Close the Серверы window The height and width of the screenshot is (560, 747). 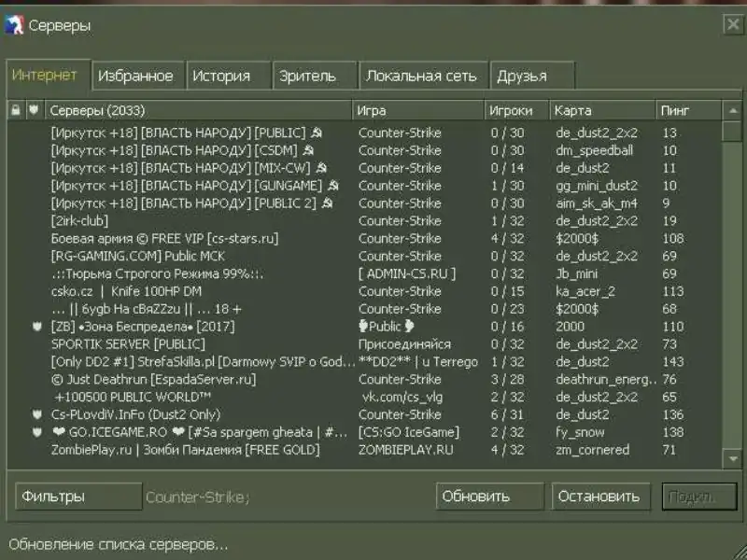coord(733,25)
